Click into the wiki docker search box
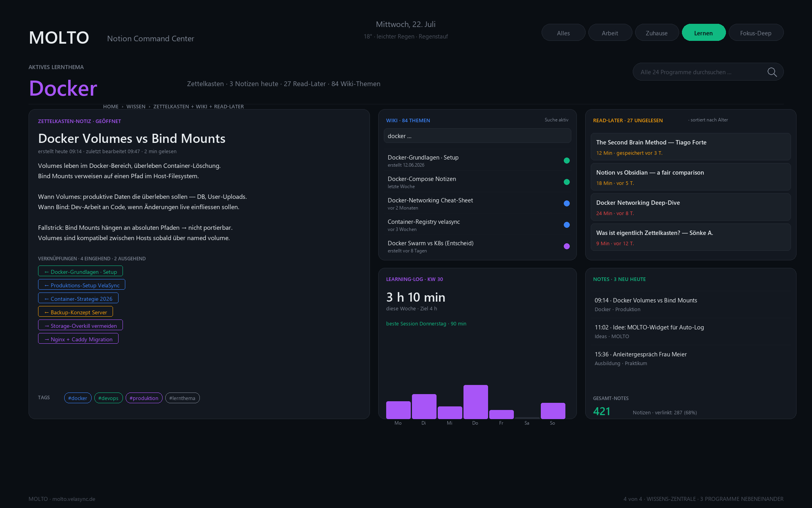Screen dimensions: 812x508 [477, 136]
